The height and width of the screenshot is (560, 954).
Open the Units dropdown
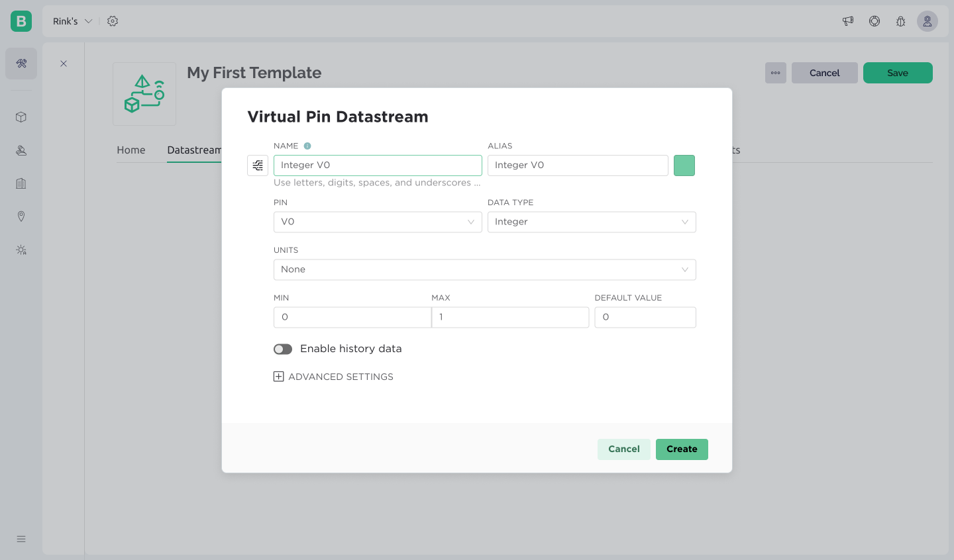click(x=484, y=269)
